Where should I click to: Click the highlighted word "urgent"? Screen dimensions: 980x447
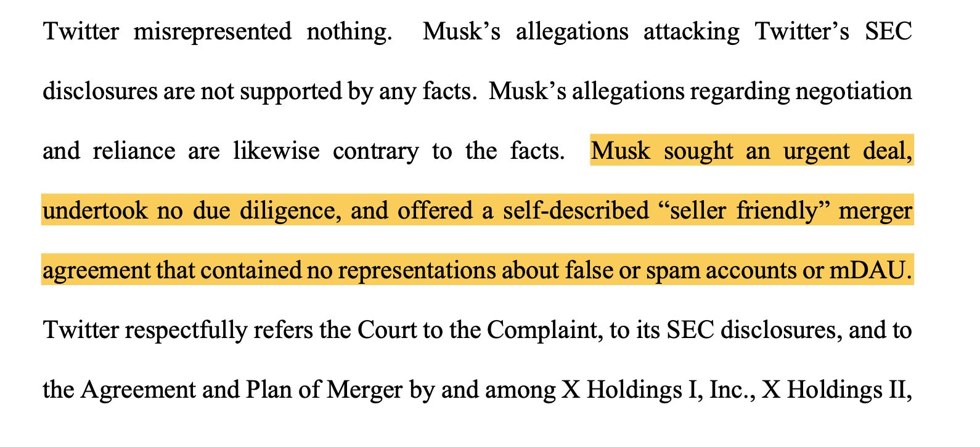coord(816,151)
